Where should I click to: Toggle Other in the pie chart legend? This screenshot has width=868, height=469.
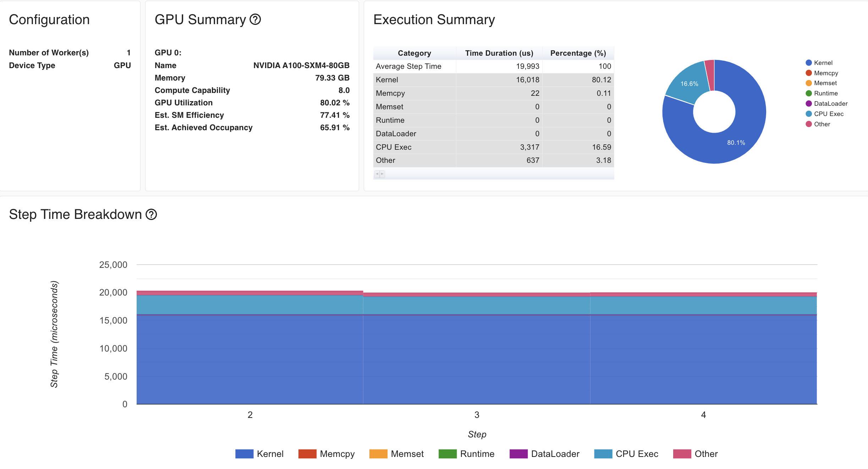(818, 124)
